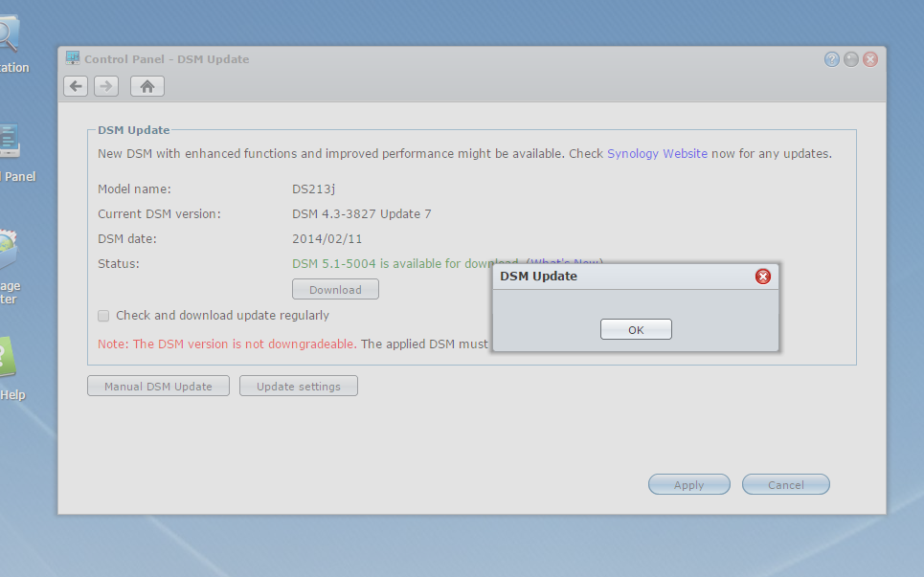Click OK in the DSM Update dialog
This screenshot has height=577, width=924.
click(636, 330)
